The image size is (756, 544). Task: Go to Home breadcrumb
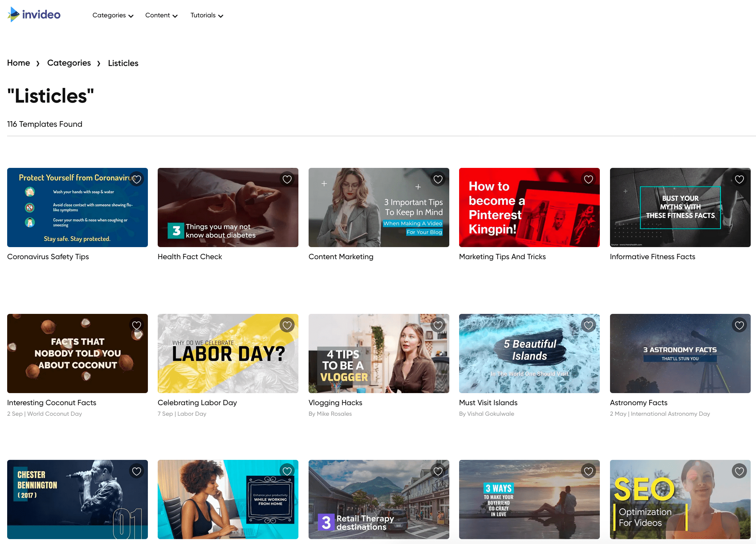(x=18, y=63)
